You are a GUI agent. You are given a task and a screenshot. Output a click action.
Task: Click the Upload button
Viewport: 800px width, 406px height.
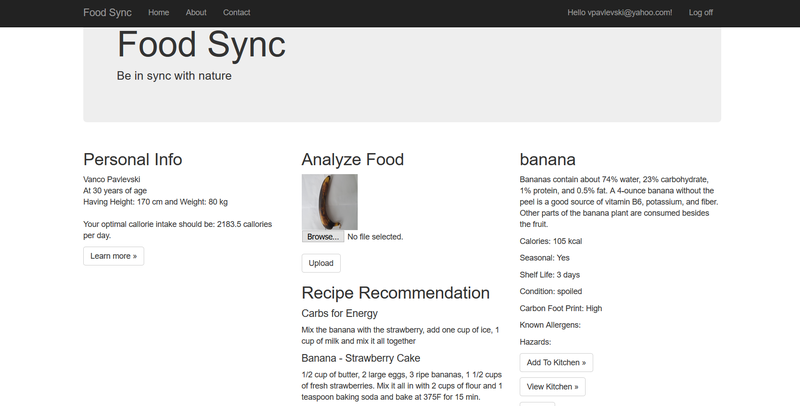click(321, 263)
